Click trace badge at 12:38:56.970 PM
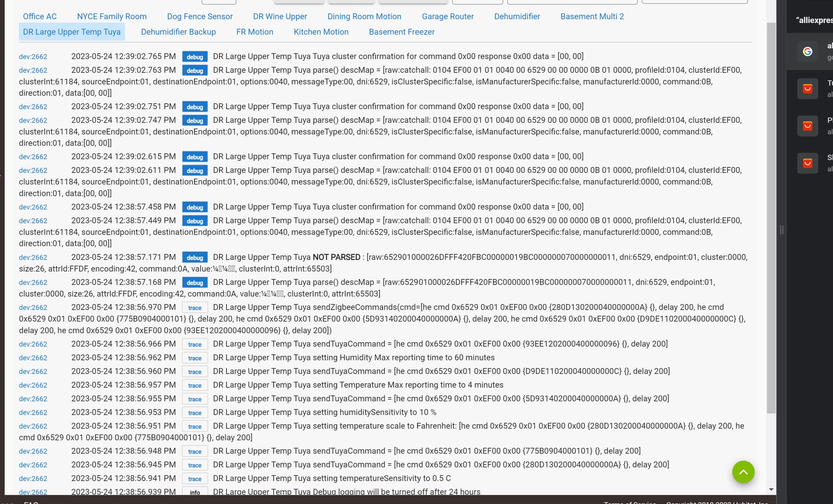 tap(195, 308)
